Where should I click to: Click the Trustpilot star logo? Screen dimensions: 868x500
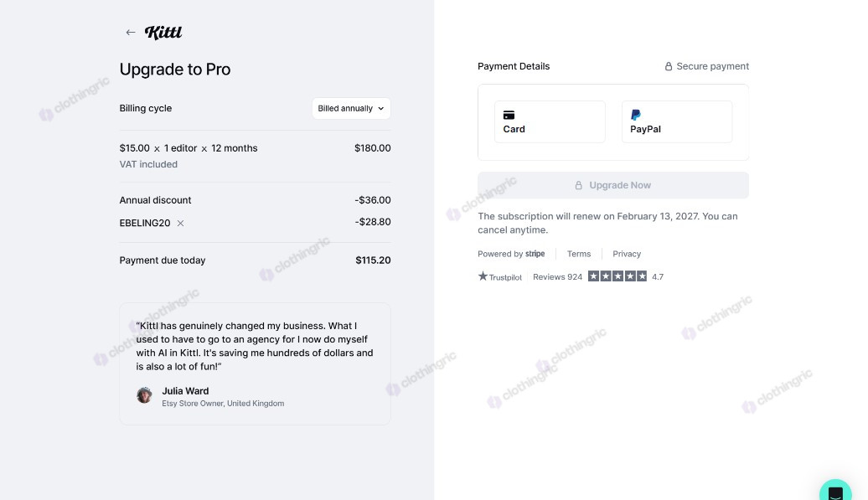(x=483, y=276)
